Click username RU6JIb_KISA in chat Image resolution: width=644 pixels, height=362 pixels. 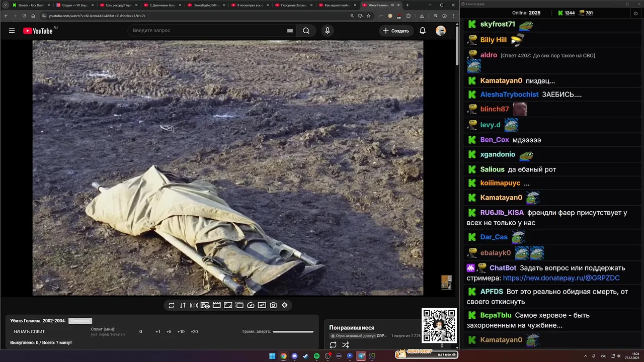(x=502, y=213)
